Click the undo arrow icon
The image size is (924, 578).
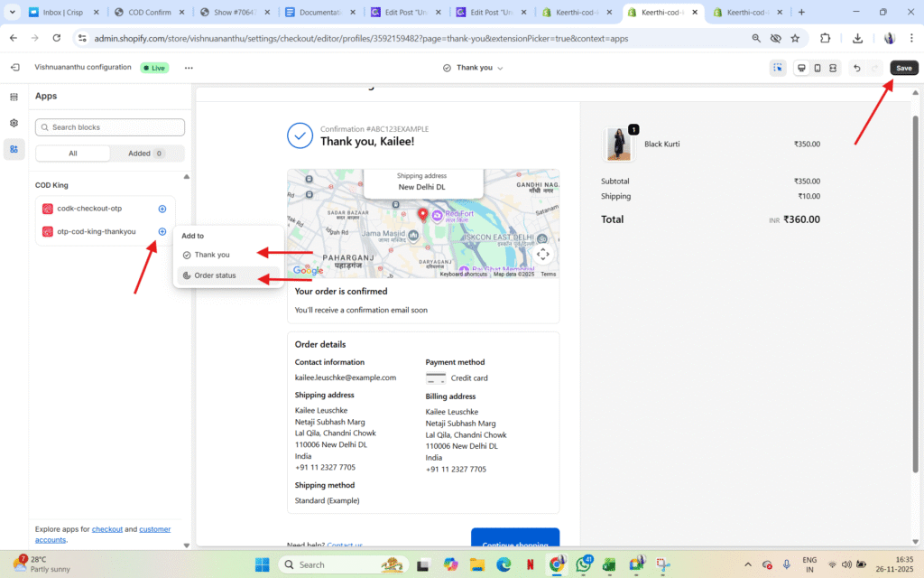856,68
